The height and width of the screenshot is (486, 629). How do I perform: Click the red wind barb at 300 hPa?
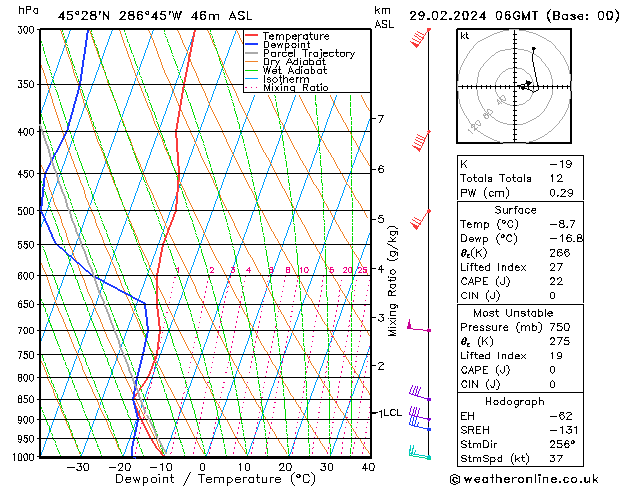click(420, 38)
